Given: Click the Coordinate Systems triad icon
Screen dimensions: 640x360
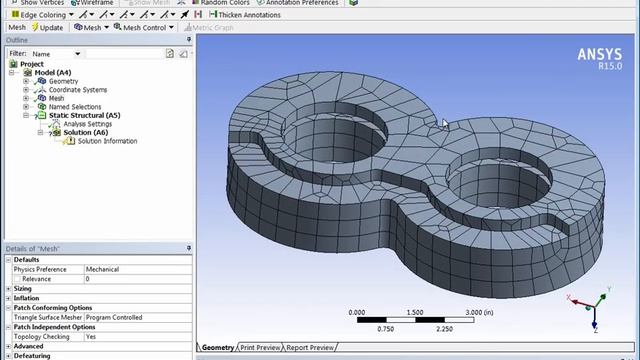Looking at the screenshot, I should point(42,90).
